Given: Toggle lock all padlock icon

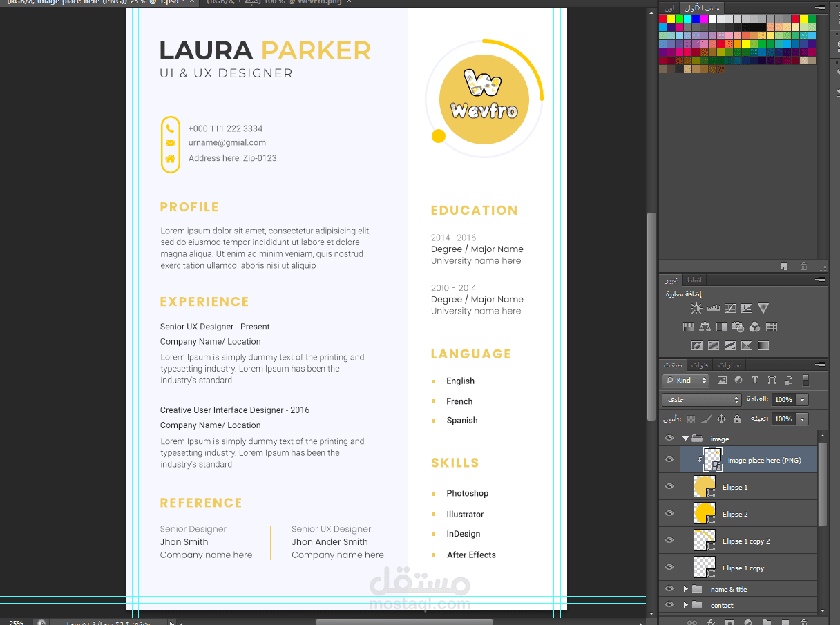Looking at the screenshot, I should (737, 419).
